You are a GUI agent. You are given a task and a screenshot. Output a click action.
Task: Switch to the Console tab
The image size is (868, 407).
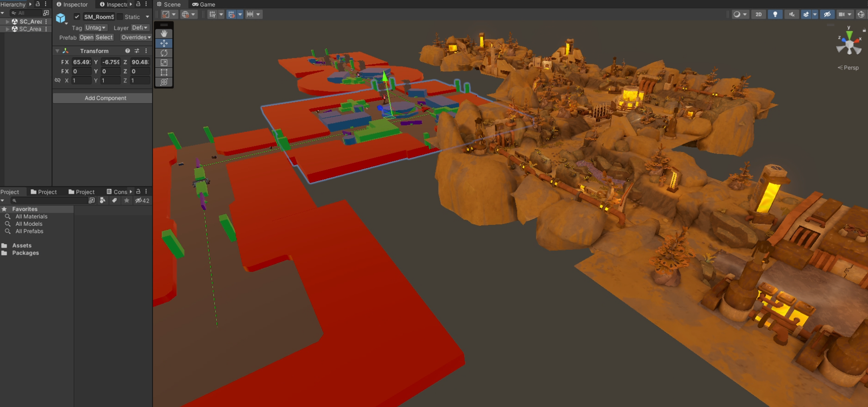pos(117,192)
